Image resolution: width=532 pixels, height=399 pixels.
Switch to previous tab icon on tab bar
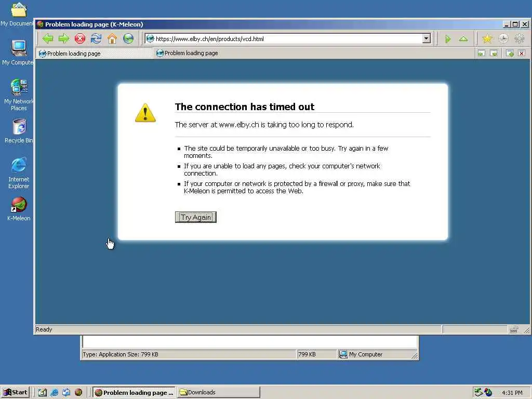(482, 54)
